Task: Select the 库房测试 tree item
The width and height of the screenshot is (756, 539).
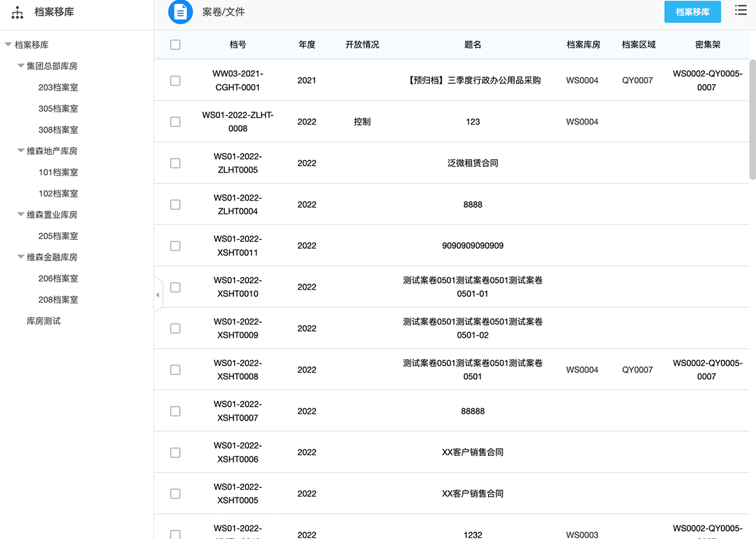Action: [44, 321]
